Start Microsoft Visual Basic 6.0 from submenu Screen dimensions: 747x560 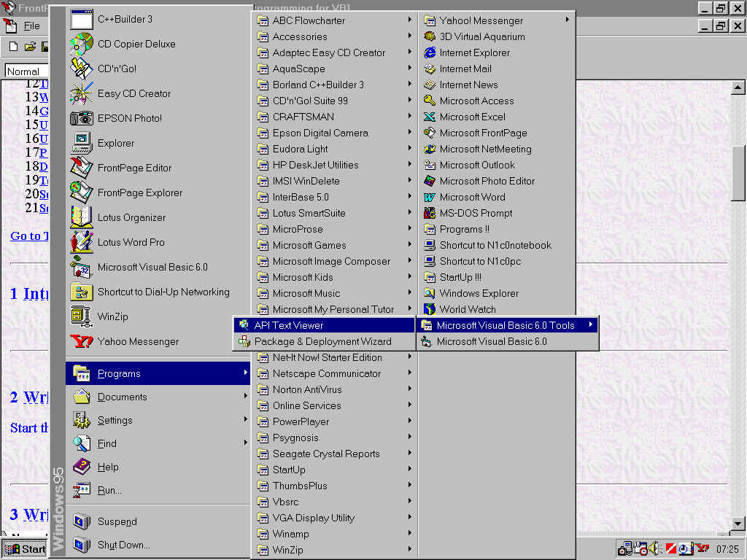(508, 341)
